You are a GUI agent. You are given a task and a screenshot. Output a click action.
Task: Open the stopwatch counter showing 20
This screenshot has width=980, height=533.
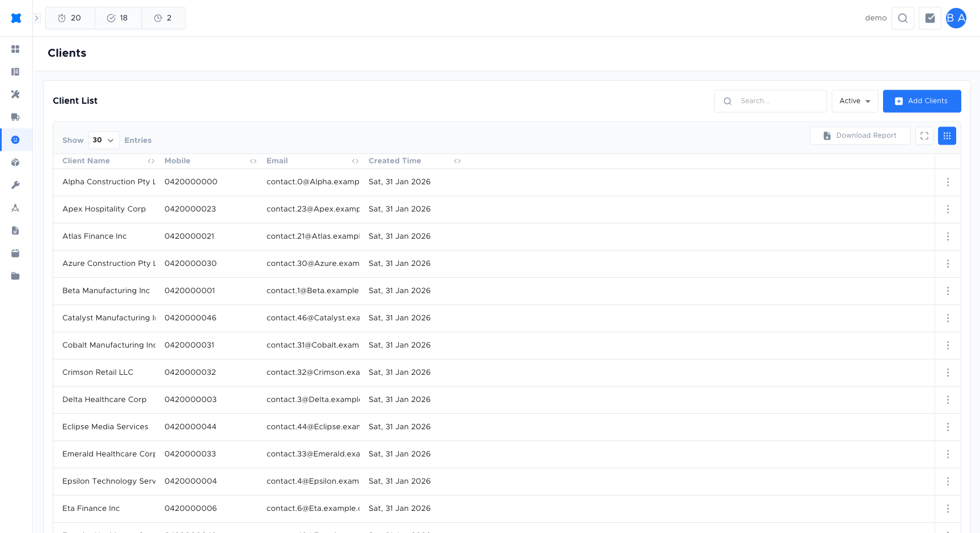70,18
